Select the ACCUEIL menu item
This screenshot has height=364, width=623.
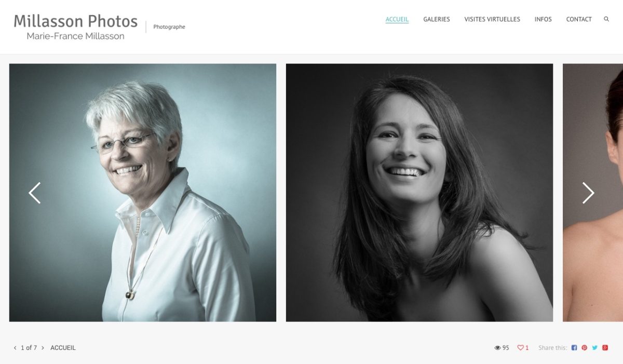tap(397, 19)
